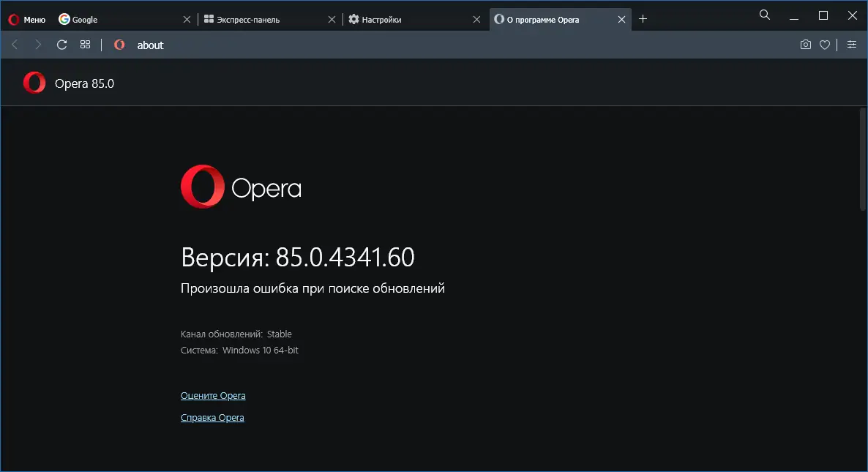The height and width of the screenshot is (472, 868).
Task: Click the page vertical scrollbar
Action: click(862, 160)
